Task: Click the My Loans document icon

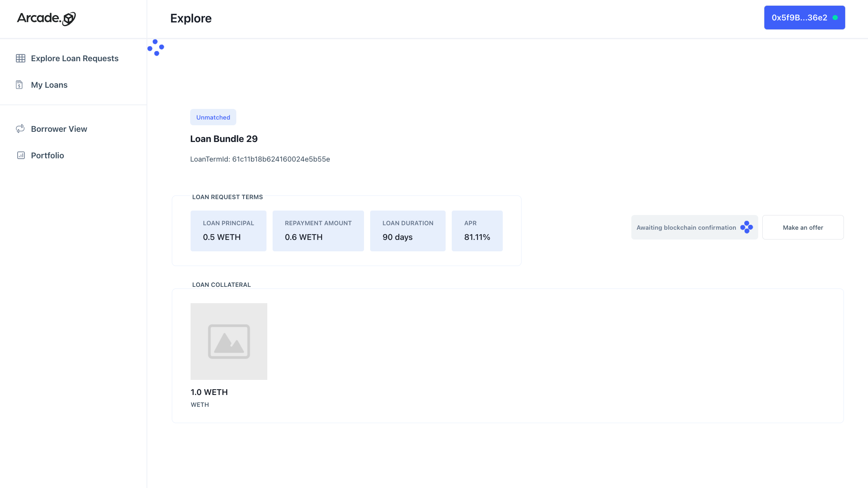Action: 19,85
